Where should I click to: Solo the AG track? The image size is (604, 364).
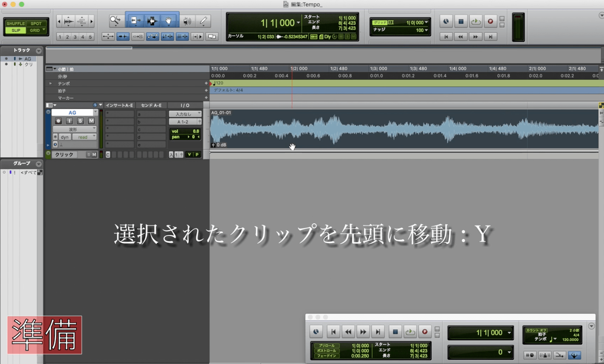tap(80, 121)
